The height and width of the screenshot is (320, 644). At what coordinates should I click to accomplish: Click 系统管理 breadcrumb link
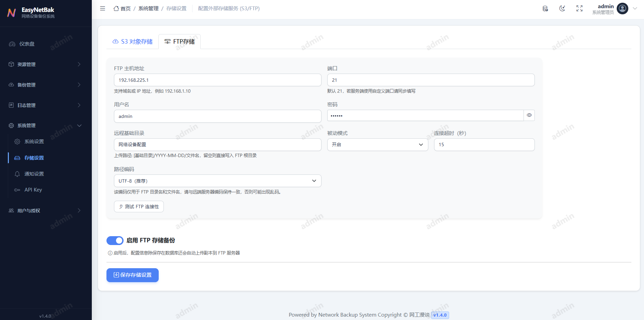coord(148,9)
